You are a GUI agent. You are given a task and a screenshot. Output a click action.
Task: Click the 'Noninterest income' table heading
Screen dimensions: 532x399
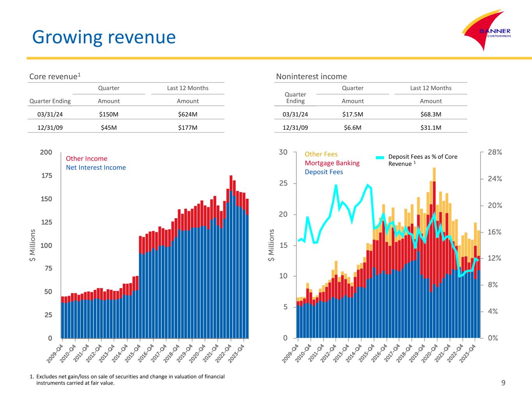pyautogui.click(x=311, y=76)
